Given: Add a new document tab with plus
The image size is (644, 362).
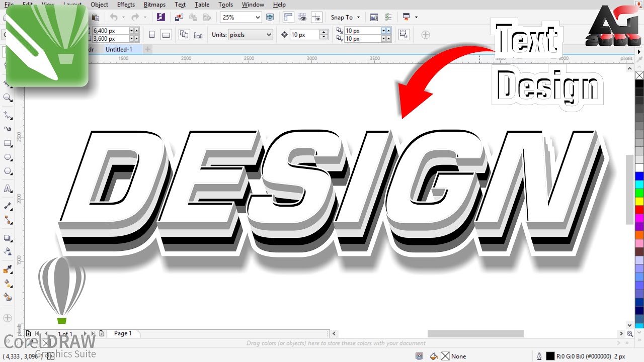Looking at the screenshot, I should (147, 49).
